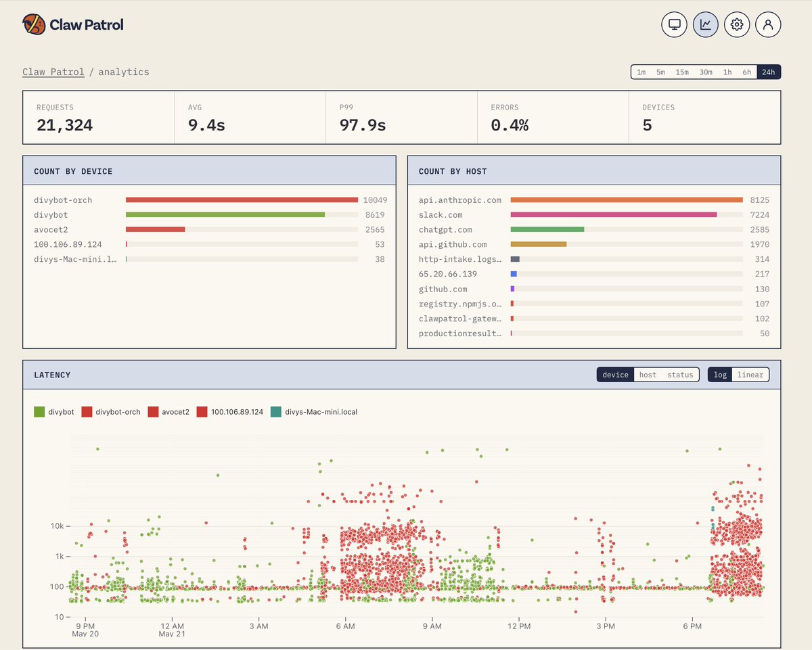Select the 1h time range
This screenshot has height=650, width=812.
point(727,72)
